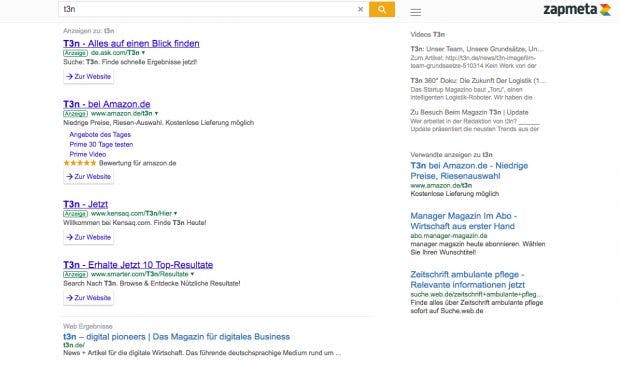
Task: Open video 'T3n: Unser Team, Unsere Grundsätze'
Action: tap(477, 49)
